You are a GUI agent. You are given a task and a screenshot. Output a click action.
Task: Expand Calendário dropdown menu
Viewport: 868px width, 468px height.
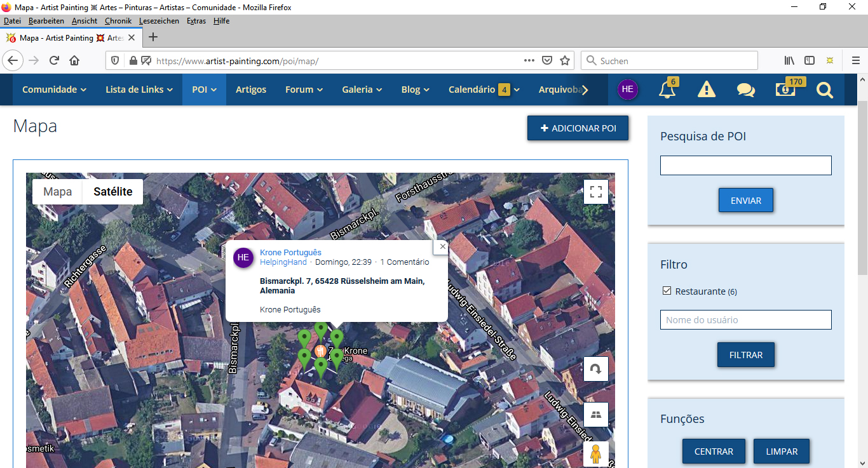[484, 90]
